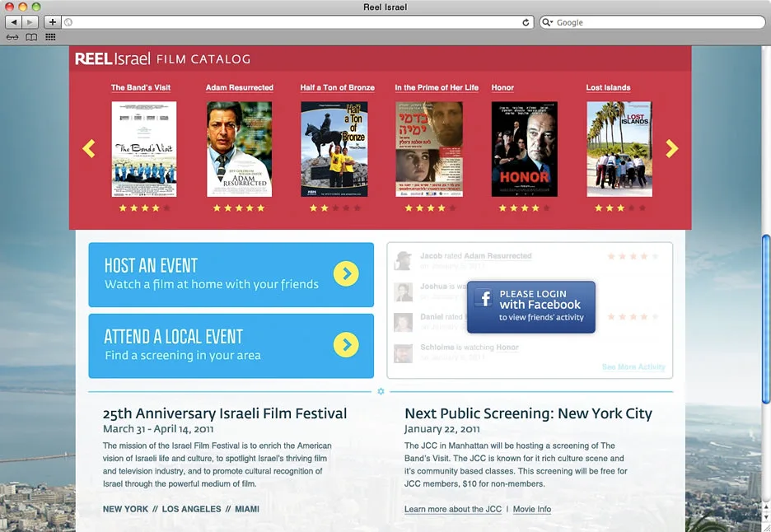
Task: Click Please Login with Facebook button
Action: [531, 307]
